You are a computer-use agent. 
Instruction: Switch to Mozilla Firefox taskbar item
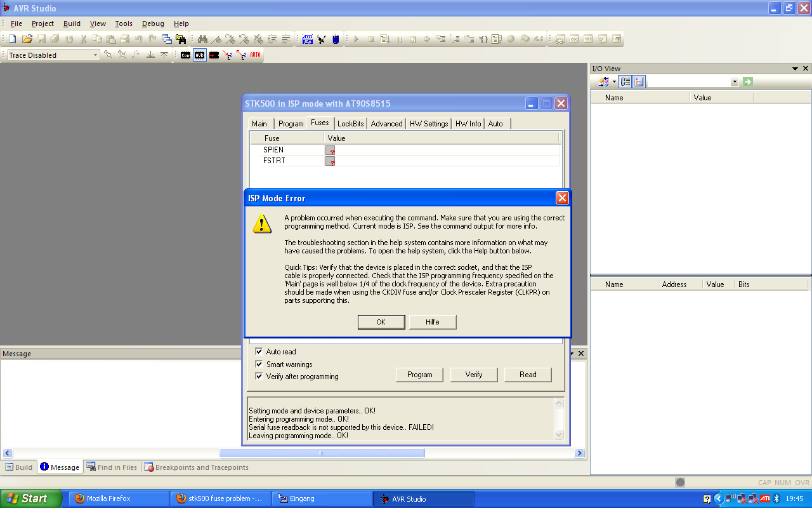click(120, 499)
